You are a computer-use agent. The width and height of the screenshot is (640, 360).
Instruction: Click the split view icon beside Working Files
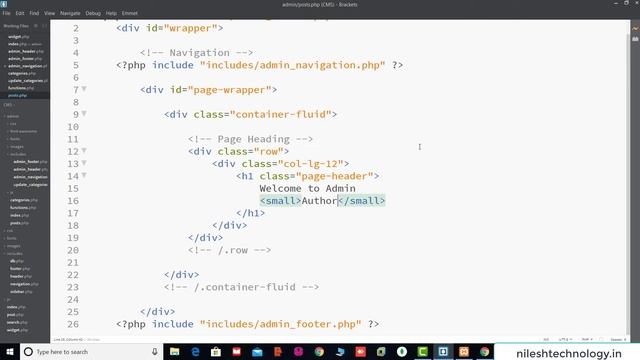44,26
